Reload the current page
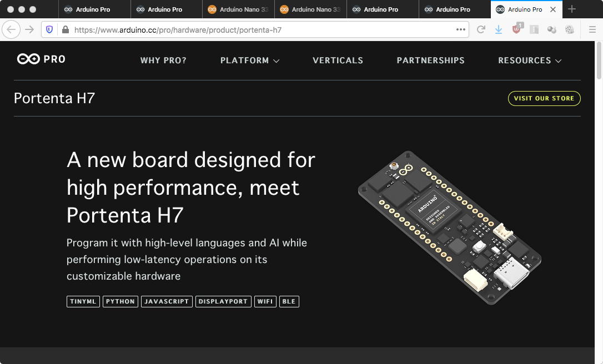Image resolution: width=603 pixels, height=364 pixels. [x=481, y=29]
